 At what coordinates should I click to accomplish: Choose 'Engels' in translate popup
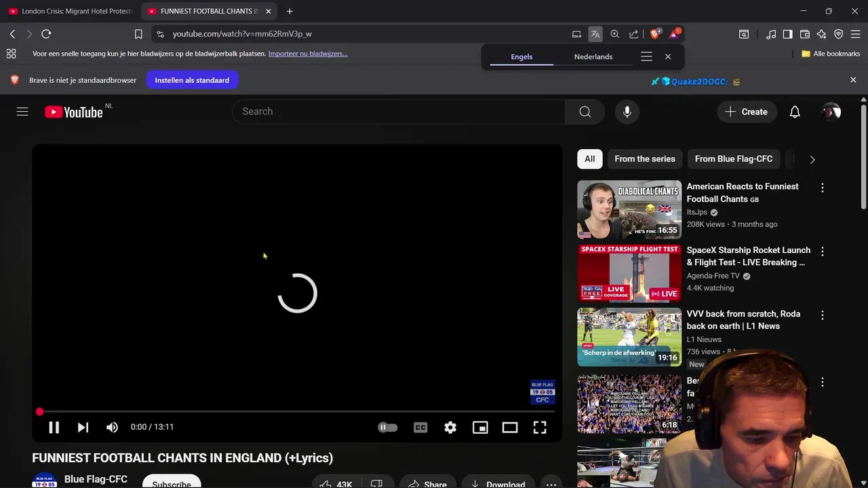[521, 57]
